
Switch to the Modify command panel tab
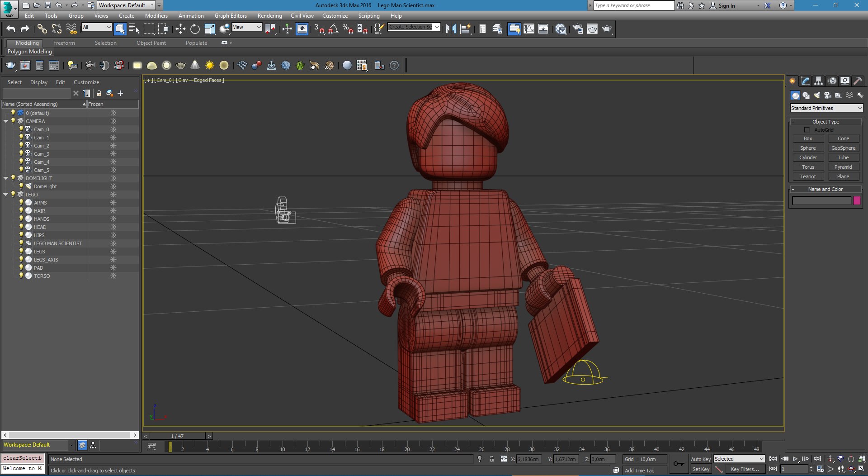[x=806, y=81]
